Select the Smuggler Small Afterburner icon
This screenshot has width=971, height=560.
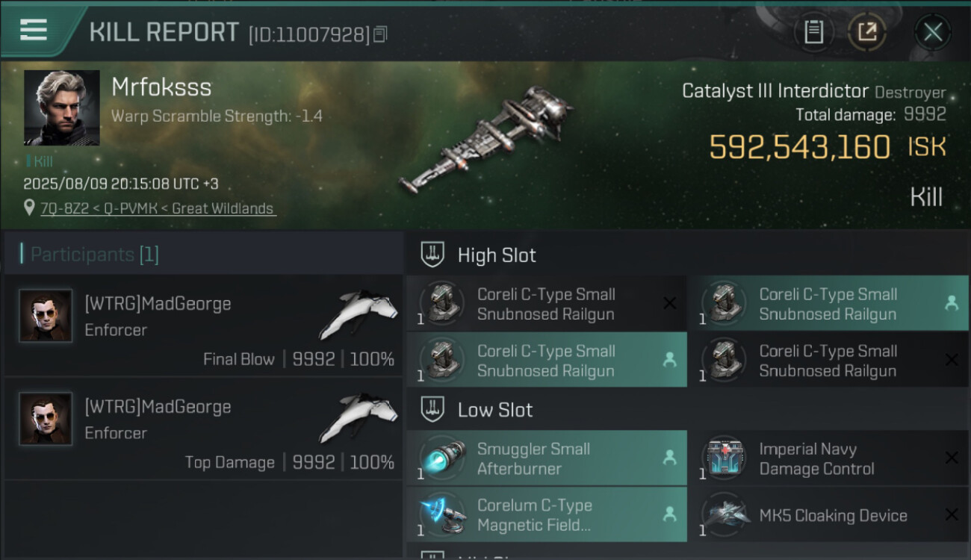click(442, 458)
